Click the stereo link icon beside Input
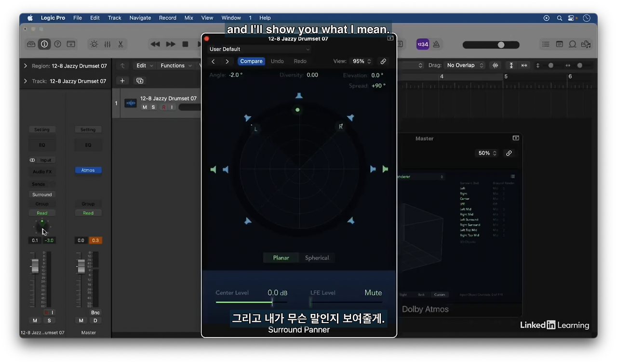This screenshot has width=617, height=364. coord(32,160)
